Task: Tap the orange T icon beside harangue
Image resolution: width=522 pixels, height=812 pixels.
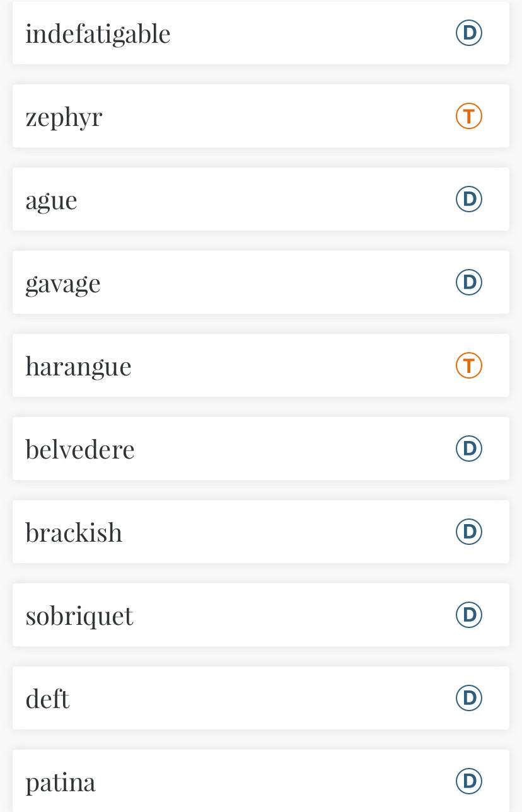Action: coord(469,365)
